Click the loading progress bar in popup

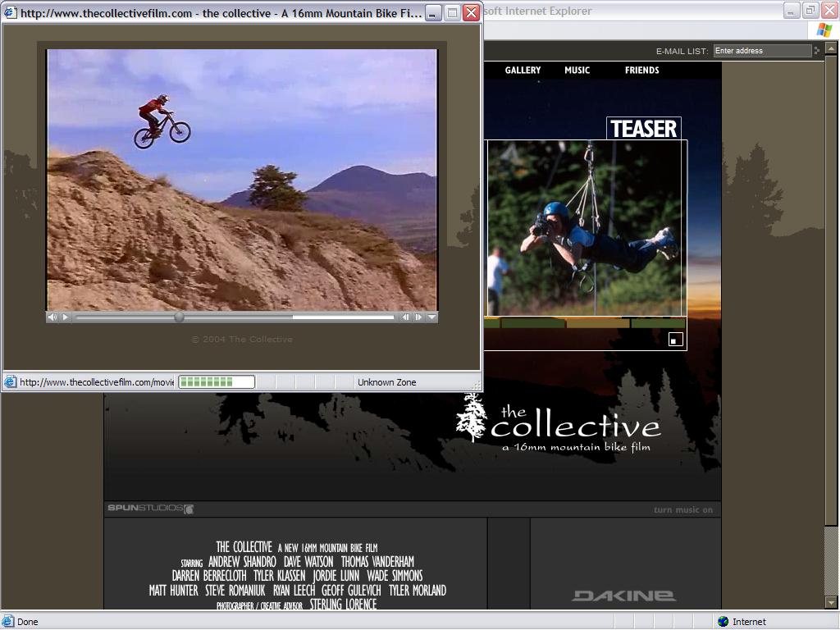217,382
